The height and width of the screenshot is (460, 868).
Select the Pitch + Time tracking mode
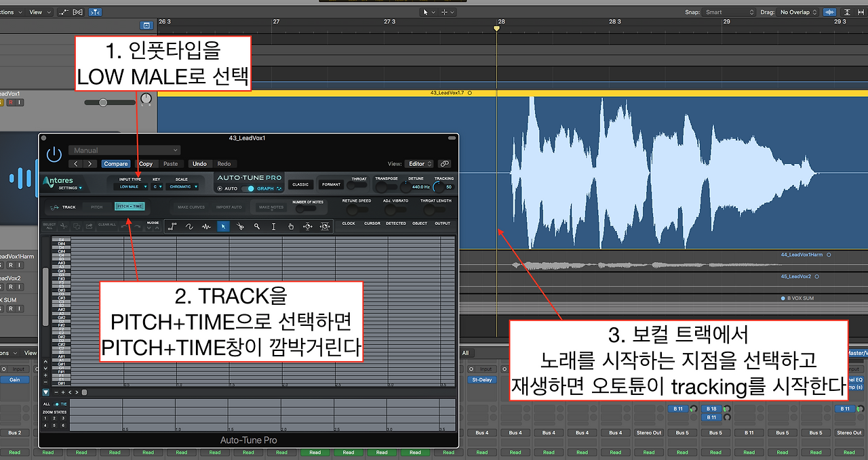click(130, 207)
